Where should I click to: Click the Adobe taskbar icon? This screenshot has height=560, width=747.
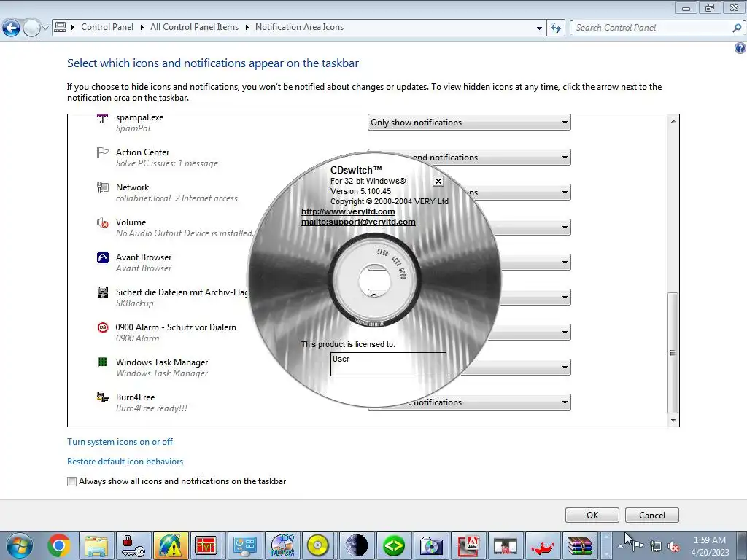[468, 545]
